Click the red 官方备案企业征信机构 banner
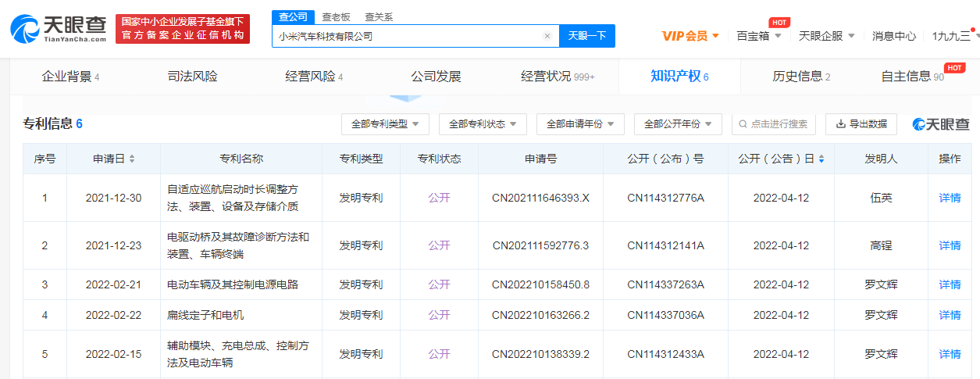This screenshot has width=980, height=379. pos(183,29)
